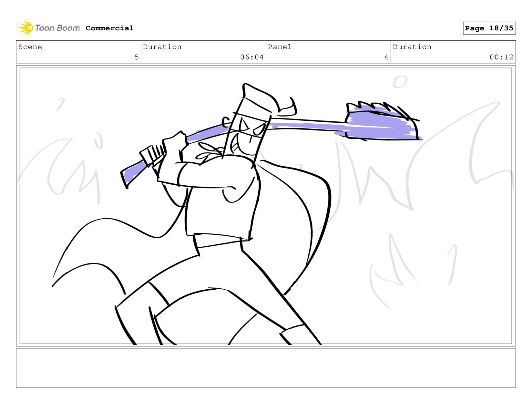Click the 'Duration' label beside Scene
The image size is (532, 412).
coord(162,47)
